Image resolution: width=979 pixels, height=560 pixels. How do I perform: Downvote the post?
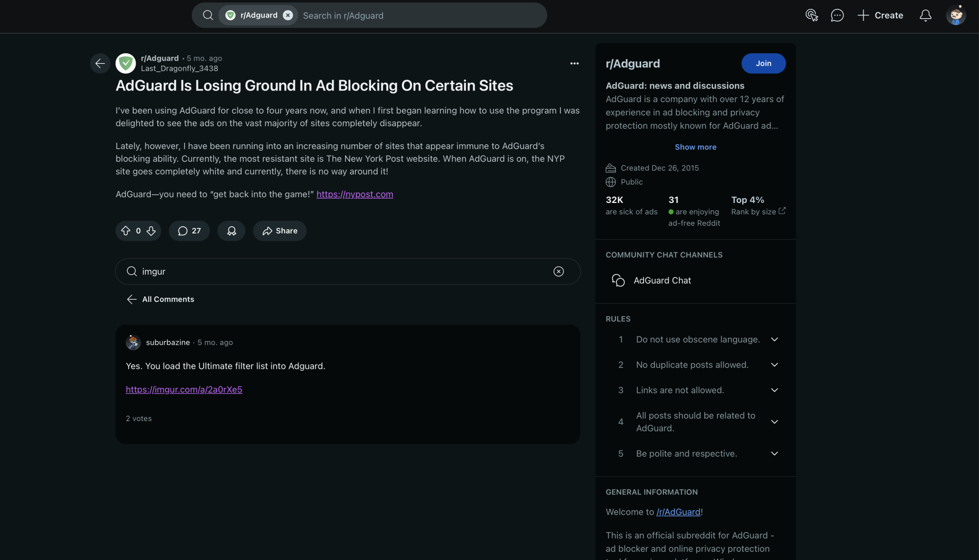151,231
